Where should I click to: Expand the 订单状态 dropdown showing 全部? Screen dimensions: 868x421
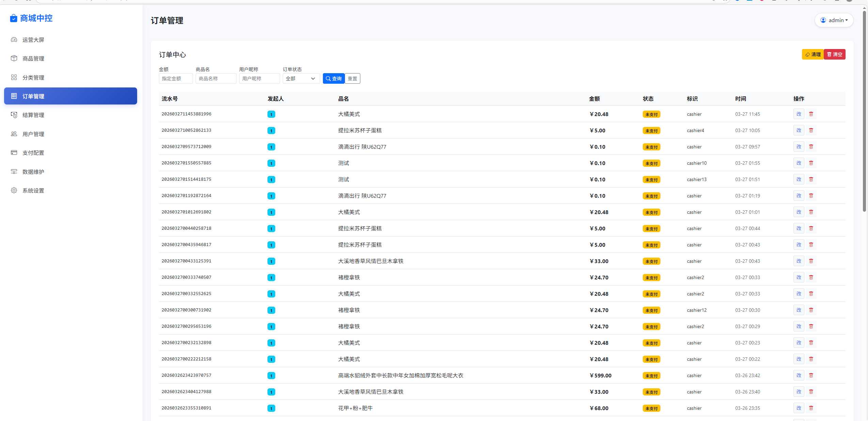pos(301,79)
